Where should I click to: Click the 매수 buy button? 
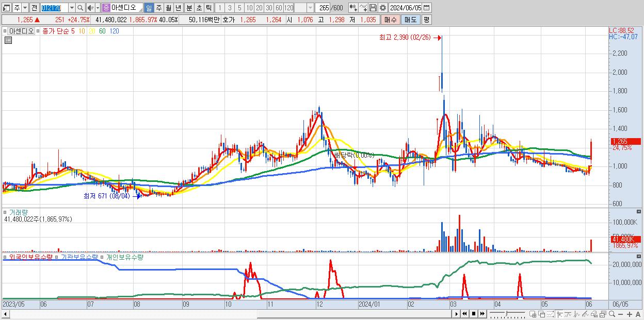click(391, 20)
